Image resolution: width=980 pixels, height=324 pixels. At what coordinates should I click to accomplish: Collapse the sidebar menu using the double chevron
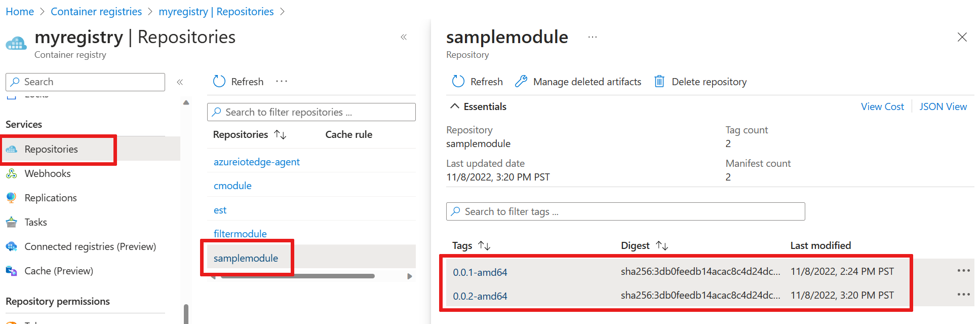(x=180, y=82)
